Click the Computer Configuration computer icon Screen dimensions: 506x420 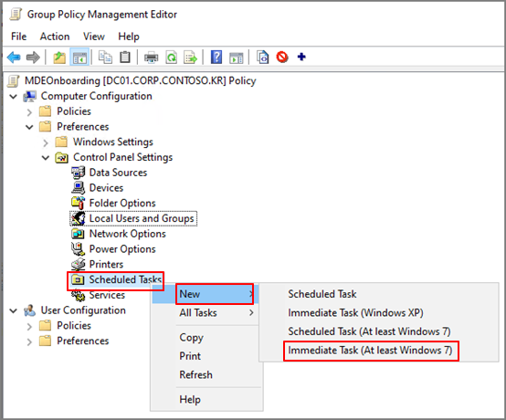pyautogui.click(x=30, y=96)
